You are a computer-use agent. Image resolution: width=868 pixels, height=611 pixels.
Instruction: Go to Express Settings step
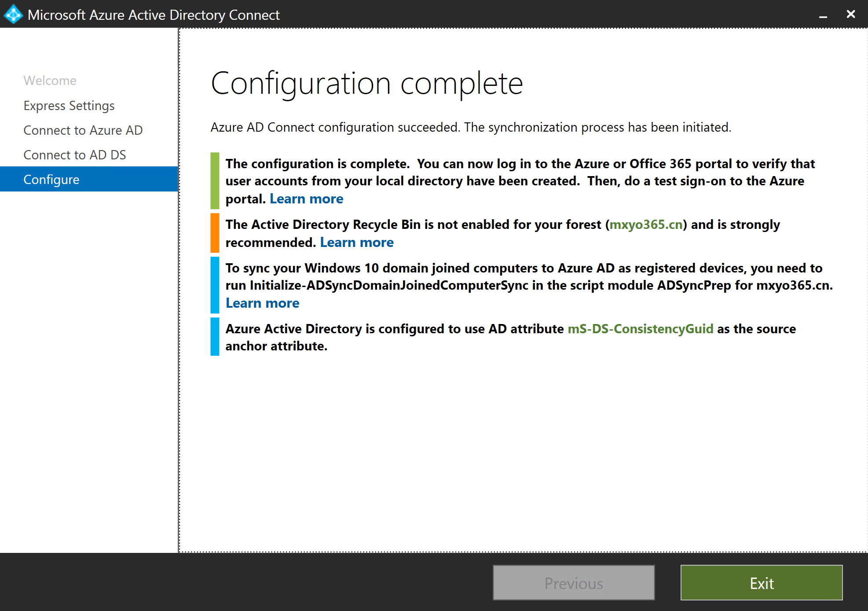[x=69, y=106]
